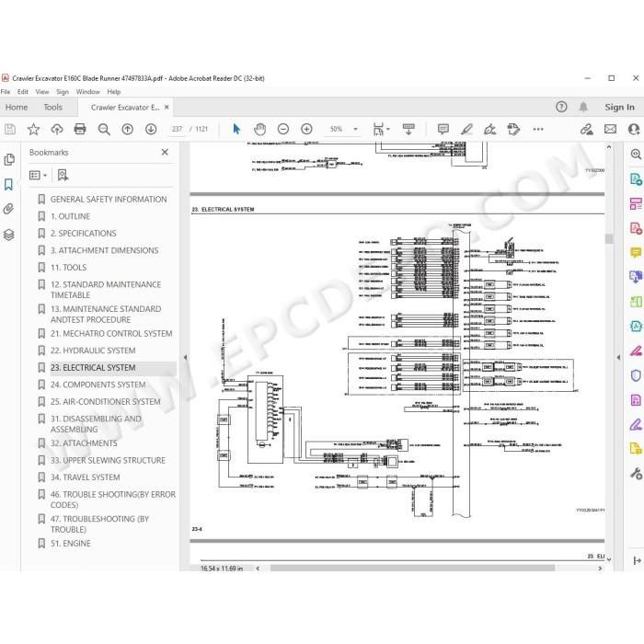Click the page number field 237
The image size is (644, 644).
pyautogui.click(x=177, y=130)
